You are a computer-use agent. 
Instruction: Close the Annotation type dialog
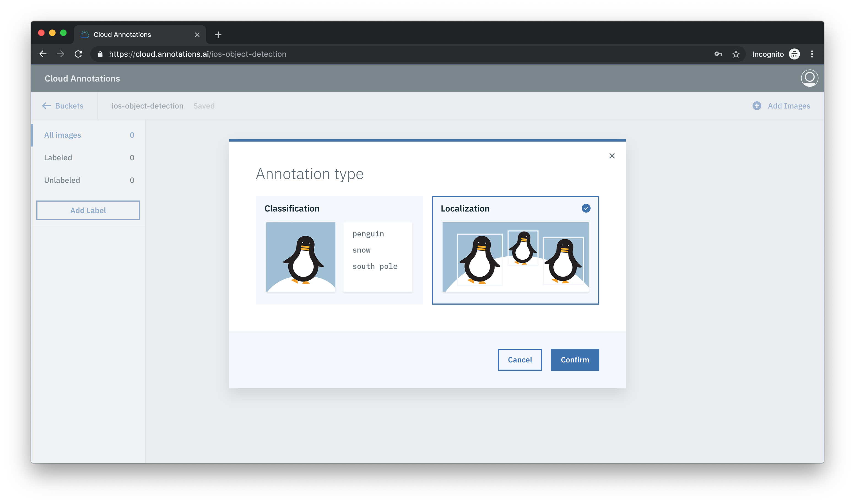(612, 156)
